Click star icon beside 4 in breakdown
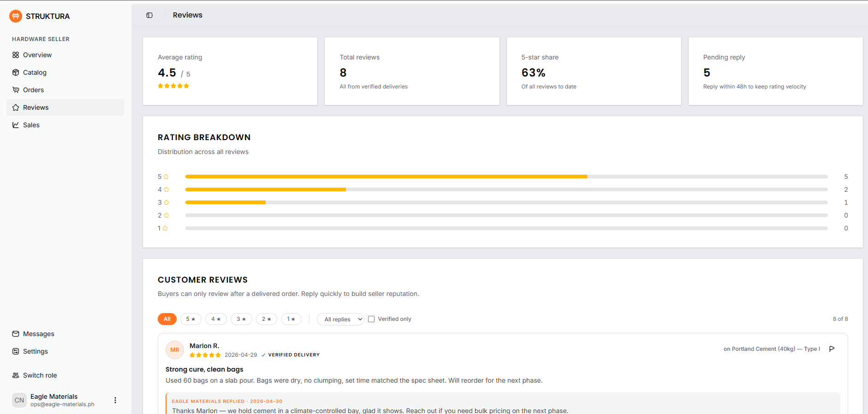Image resolution: width=868 pixels, height=414 pixels. point(166,189)
